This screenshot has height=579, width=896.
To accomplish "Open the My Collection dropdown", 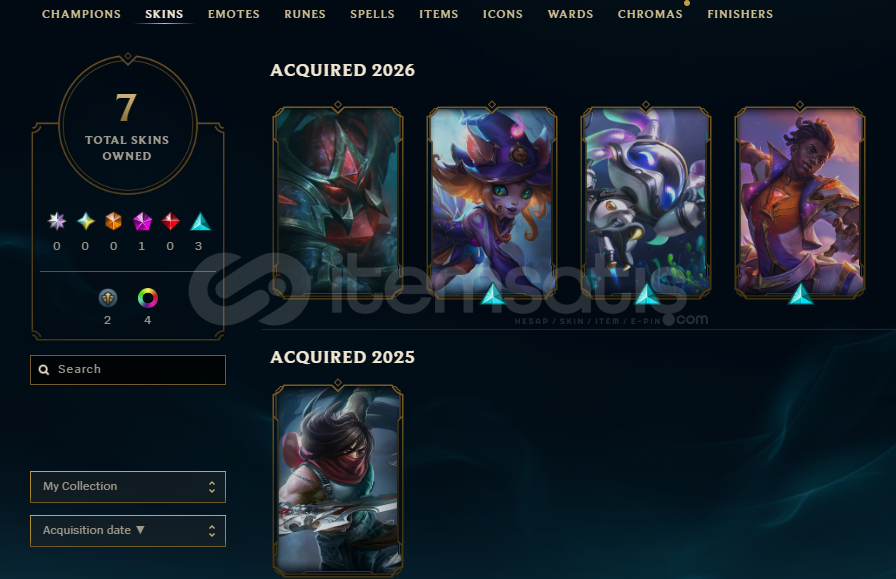I will pyautogui.click(x=128, y=486).
